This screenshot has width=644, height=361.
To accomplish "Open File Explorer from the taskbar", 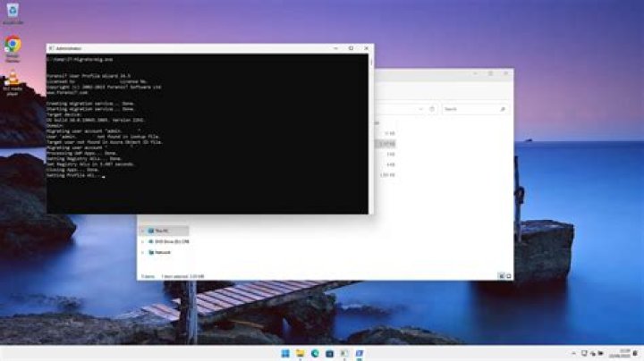I will 301,354.
